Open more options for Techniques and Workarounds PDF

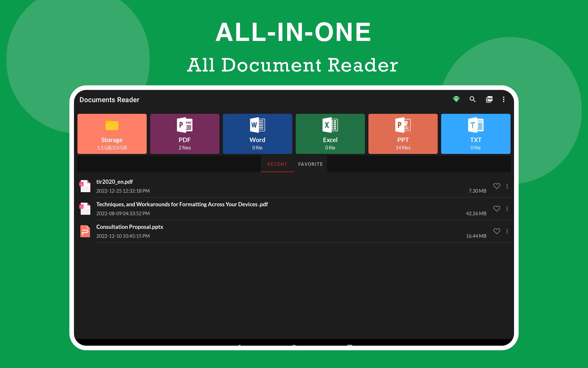point(507,209)
